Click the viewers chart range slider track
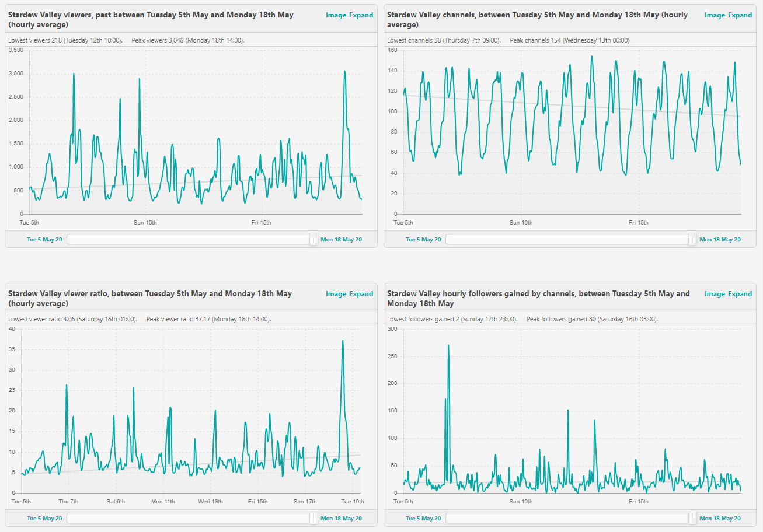 point(192,239)
